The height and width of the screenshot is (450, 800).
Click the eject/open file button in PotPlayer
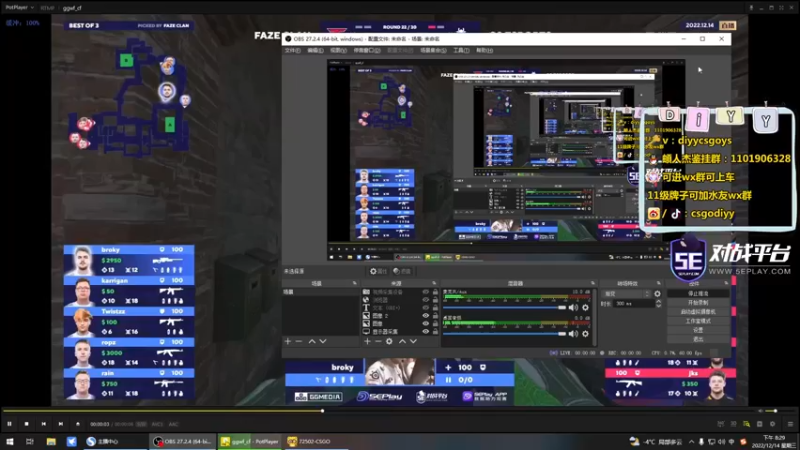(78, 424)
